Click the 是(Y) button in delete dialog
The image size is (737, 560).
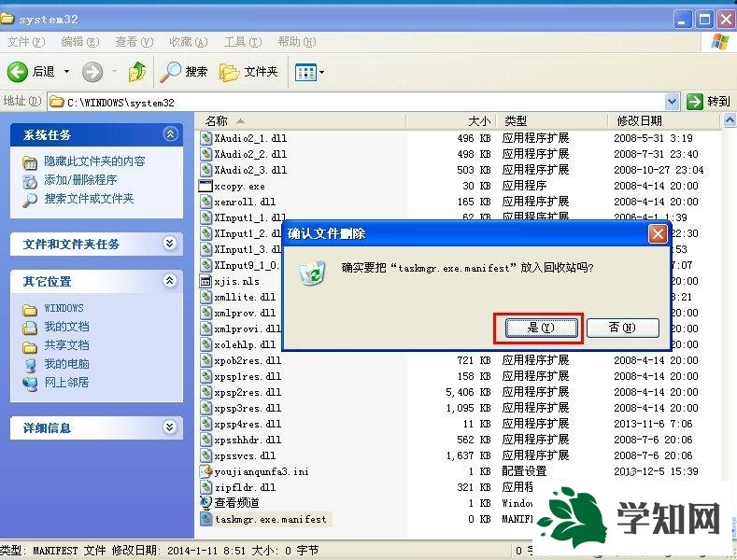(542, 328)
